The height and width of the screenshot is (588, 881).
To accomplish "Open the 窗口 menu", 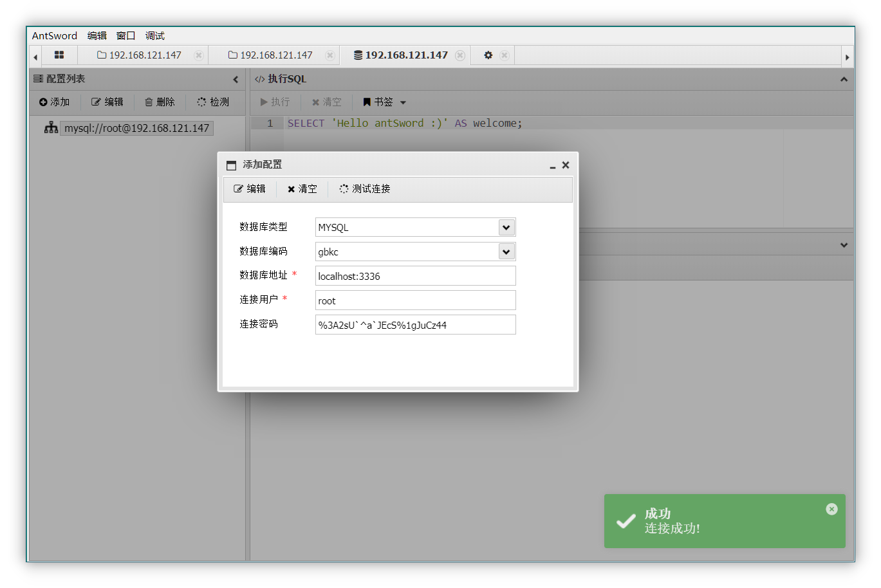I will [x=126, y=35].
